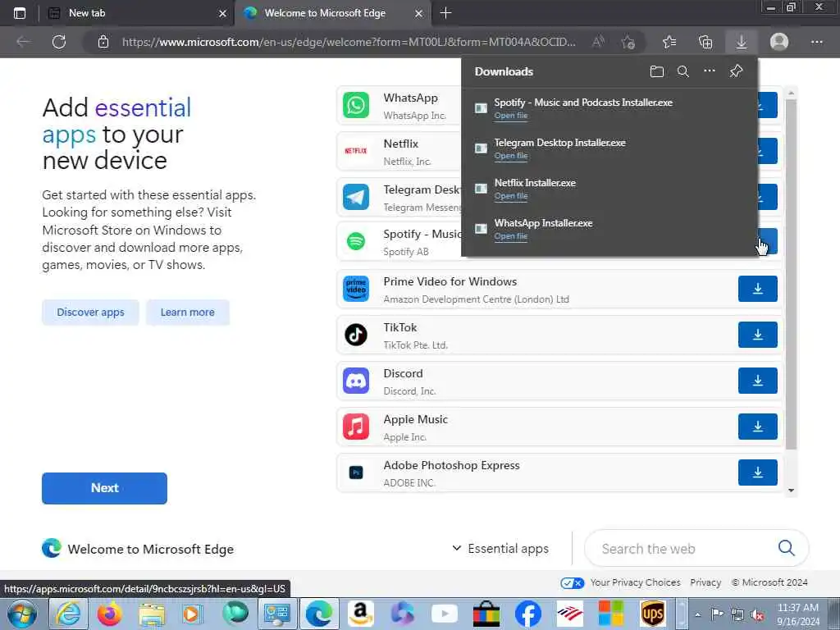Download the TikTok app
This screenshot has height=630, width=840.
[x=757, y=335]
